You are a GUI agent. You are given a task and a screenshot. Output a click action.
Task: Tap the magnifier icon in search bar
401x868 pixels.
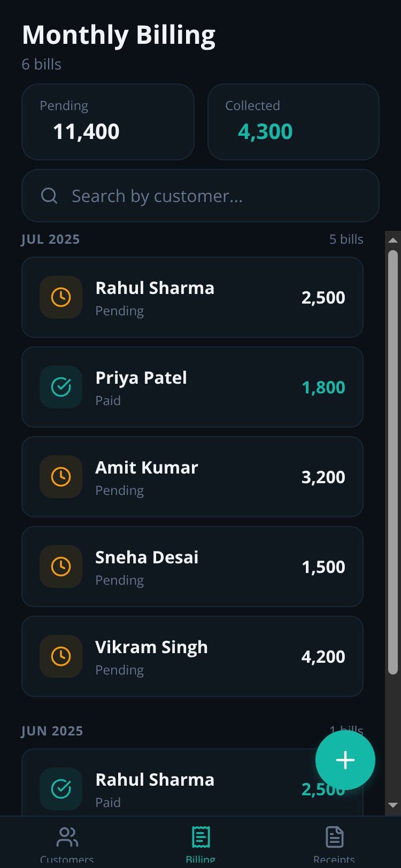49,196
